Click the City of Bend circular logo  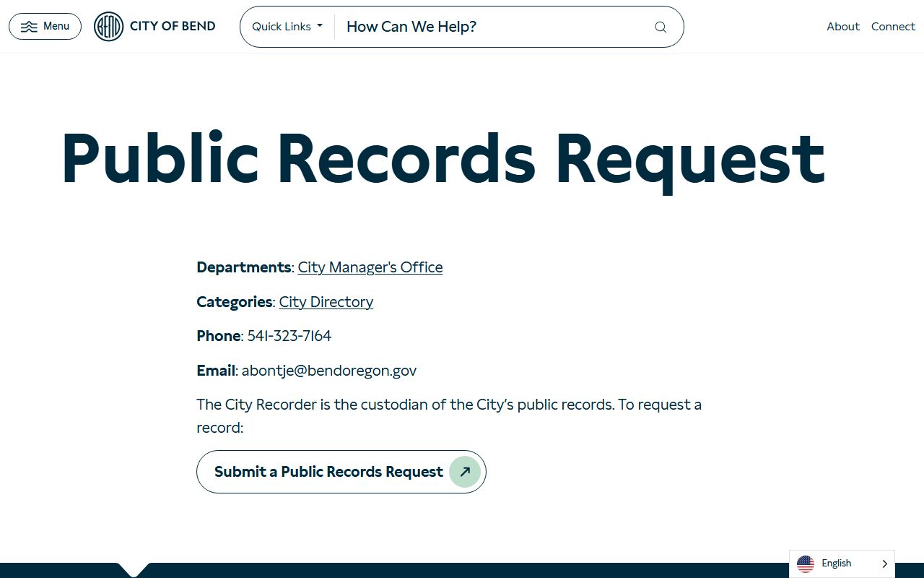[x=109, y=27]
